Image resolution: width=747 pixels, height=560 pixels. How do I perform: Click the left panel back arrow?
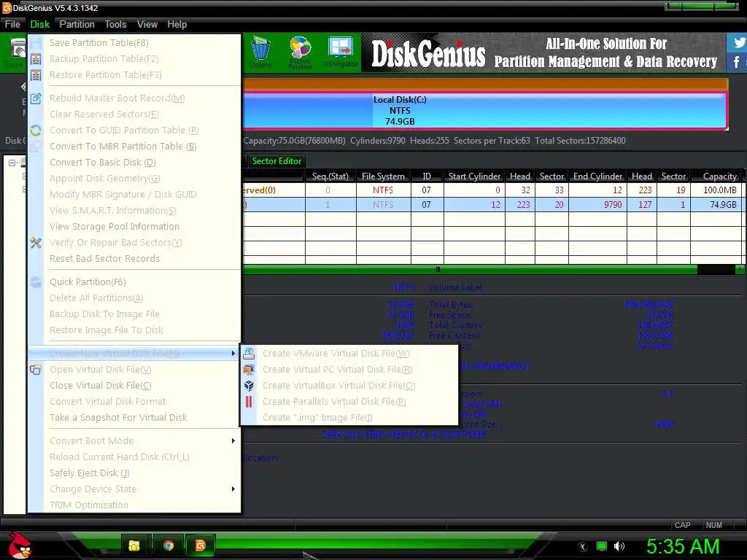(23, 87)
